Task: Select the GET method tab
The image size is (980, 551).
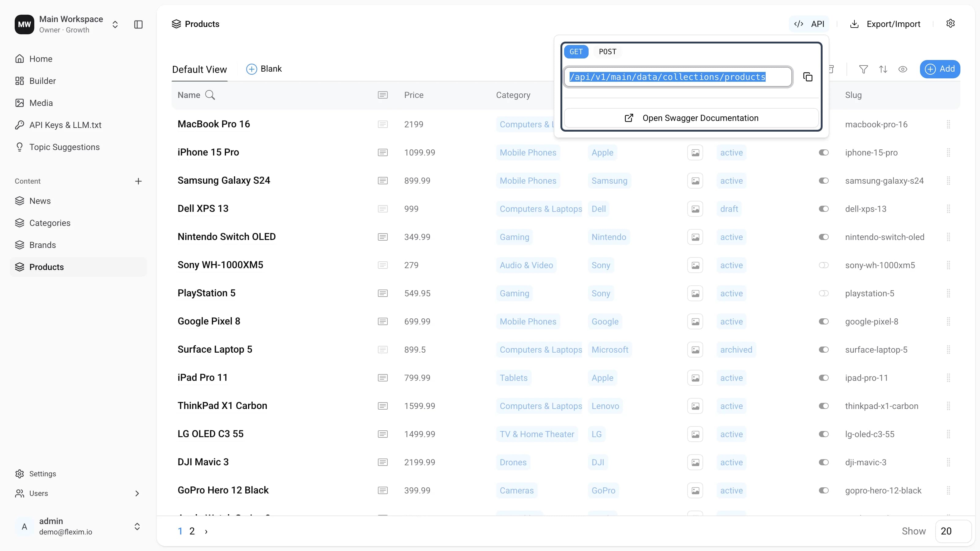Action: pos(576,52)
